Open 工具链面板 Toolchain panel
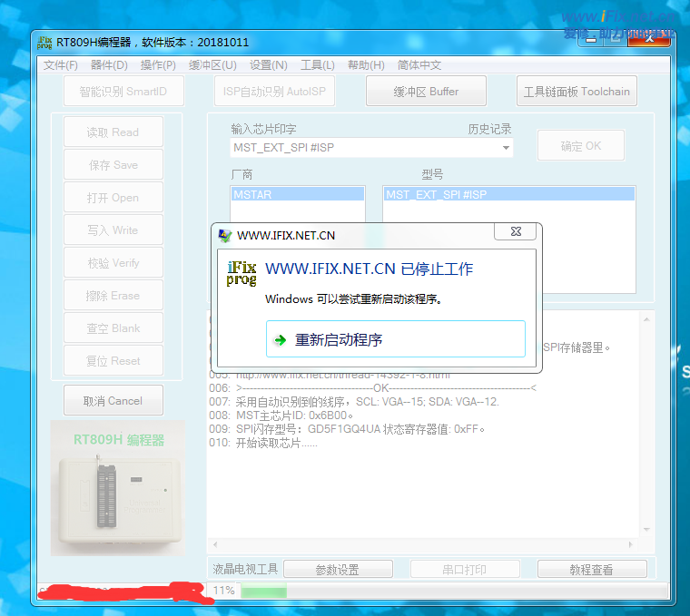Viewport: 690px width, 616px height. [577, 91]
